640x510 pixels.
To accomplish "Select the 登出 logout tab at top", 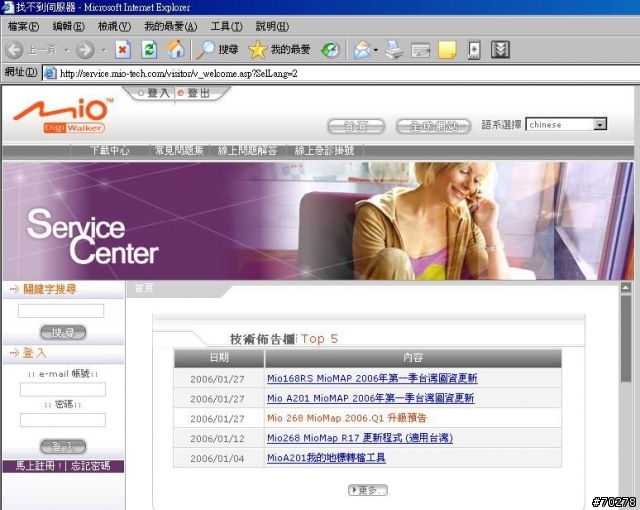I will (194, 93).
